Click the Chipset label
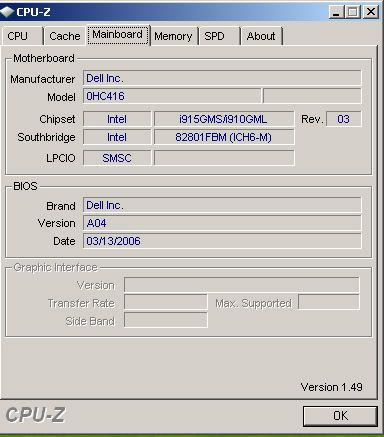This screenshot has width=384, height=437. click(x=57, y=119)
